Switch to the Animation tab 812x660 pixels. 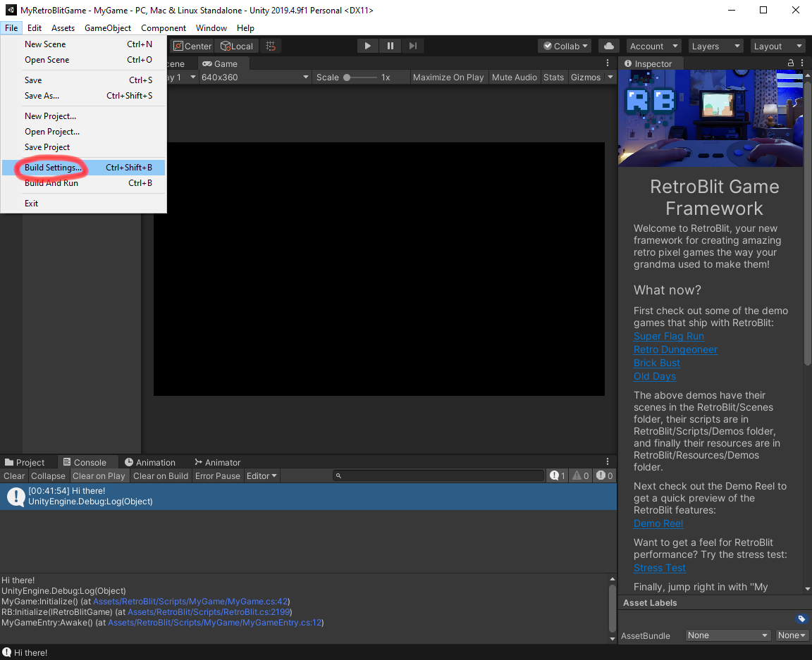click(150, 462)
